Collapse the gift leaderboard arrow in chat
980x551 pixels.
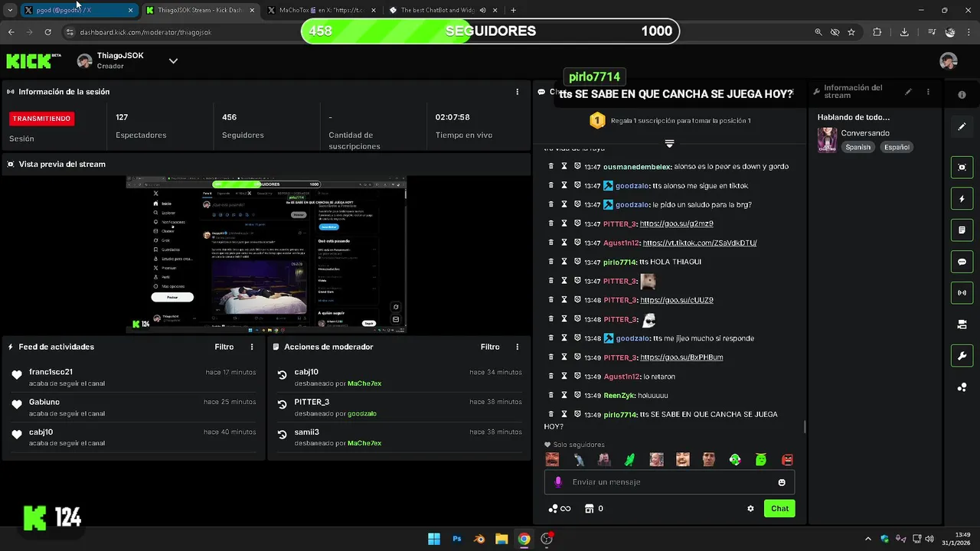click(x=669, y=144)
